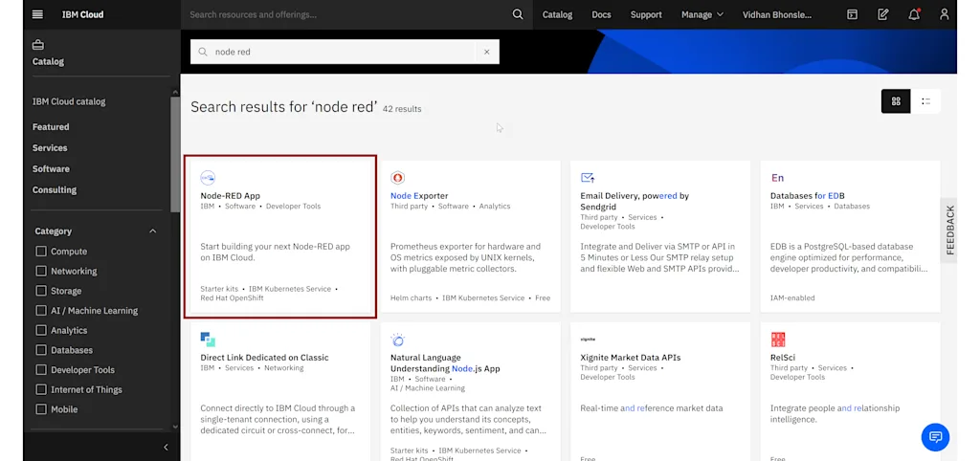980x461 pixels.
Task: Open the hamburger navigation menu
Action: click(37, 14)
